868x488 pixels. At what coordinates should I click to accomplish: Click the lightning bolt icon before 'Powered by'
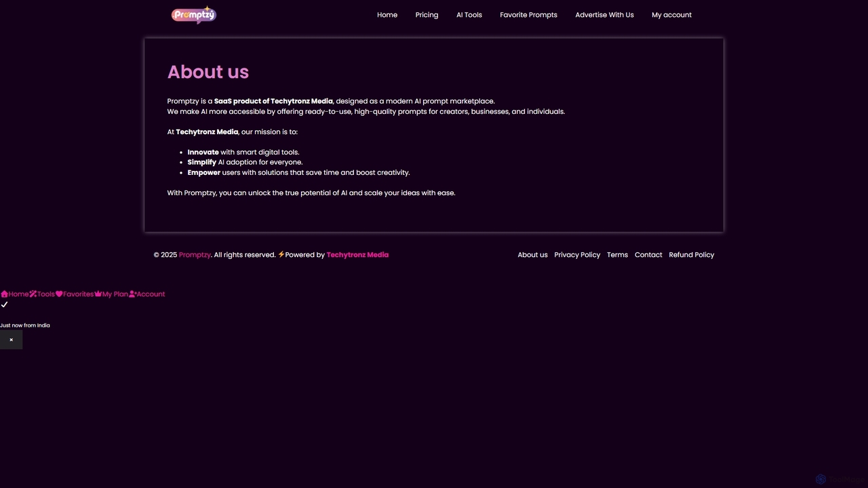(x=281, y=255)
